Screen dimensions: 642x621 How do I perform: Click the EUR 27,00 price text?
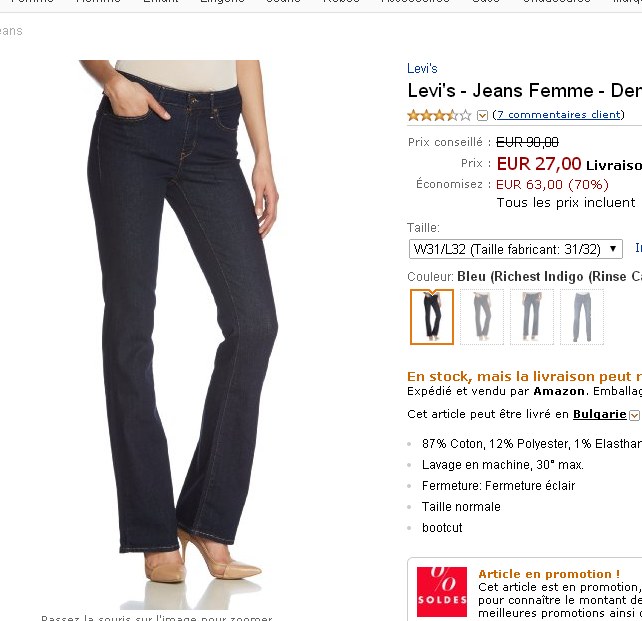pyautogui.click(x=539, y=164)
